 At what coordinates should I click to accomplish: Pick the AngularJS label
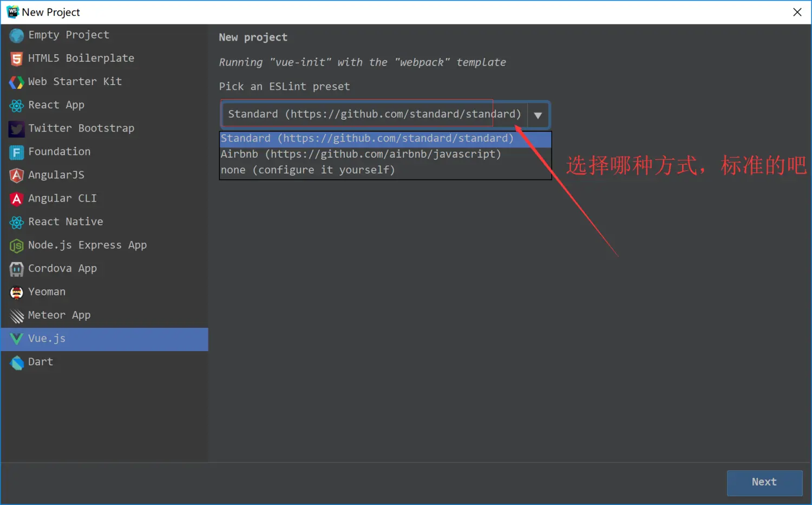click(x=56, y=174)
